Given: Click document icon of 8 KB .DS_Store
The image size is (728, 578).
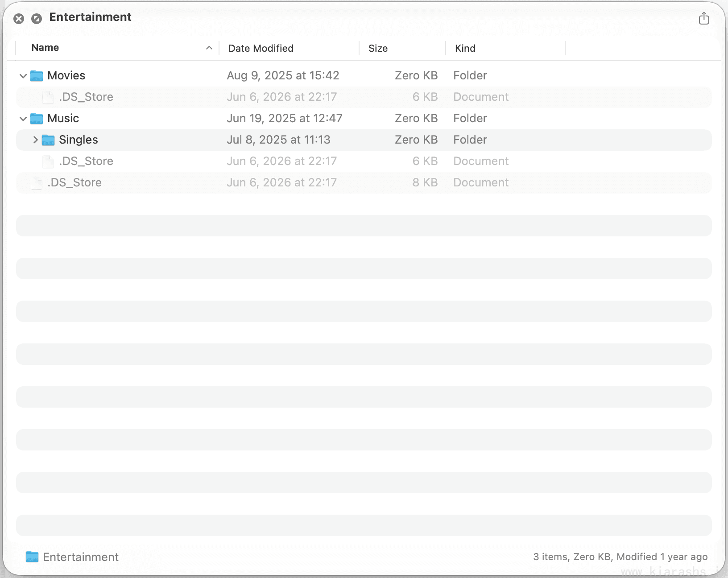Looking at the screenshot, I should point(37,183).
